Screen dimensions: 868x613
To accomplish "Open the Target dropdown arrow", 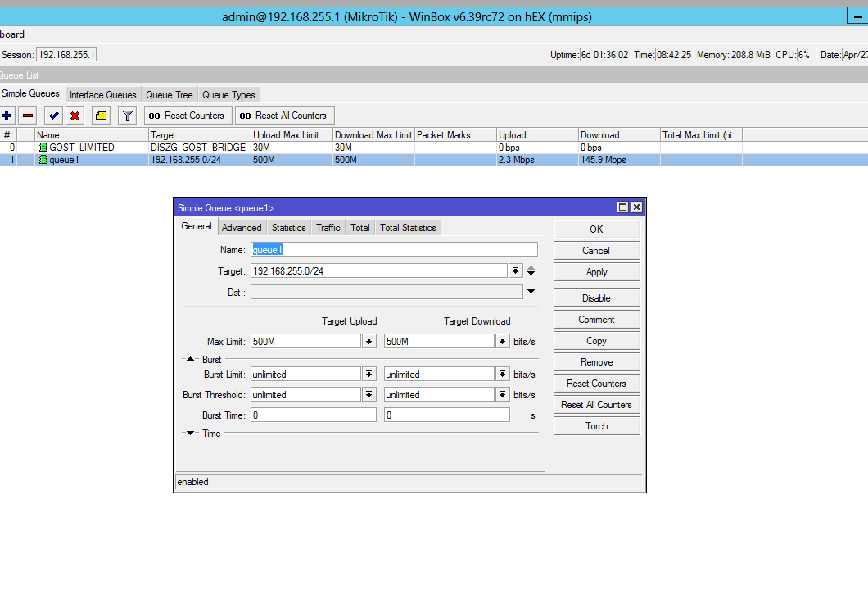I will coord(515,270).
